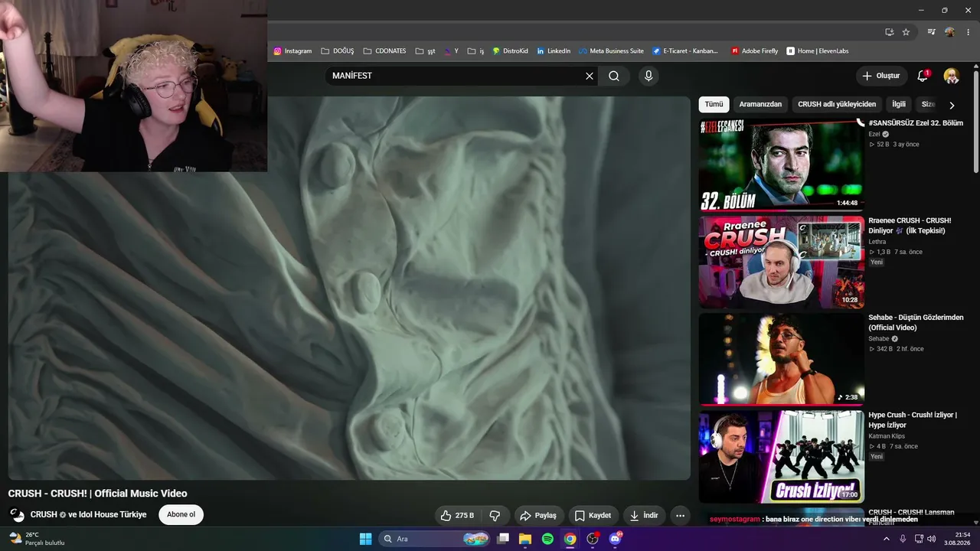The image size is (980, 551).
Task: Expand the hidden system tray icons
Action: tap(887, 539)
